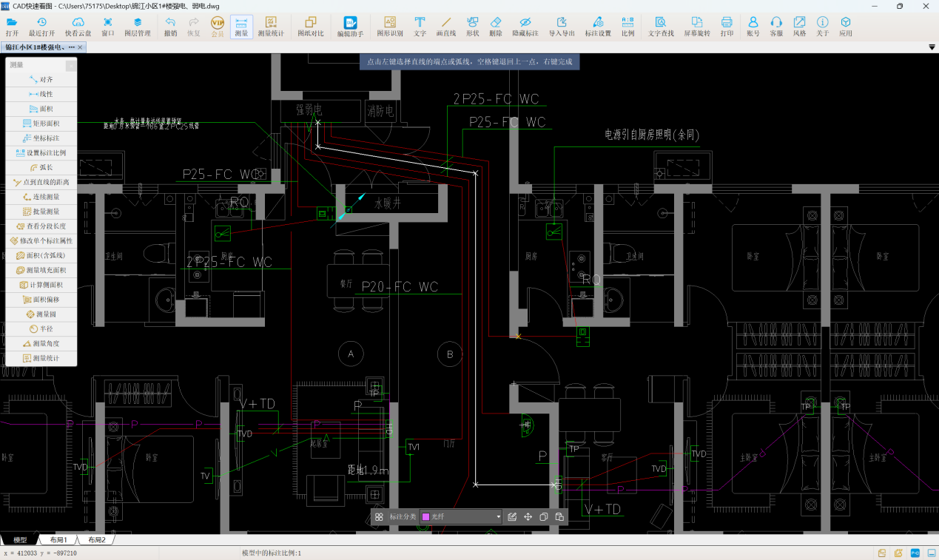Choose 矩形面积 rectangle area

(x=41, y=124)
